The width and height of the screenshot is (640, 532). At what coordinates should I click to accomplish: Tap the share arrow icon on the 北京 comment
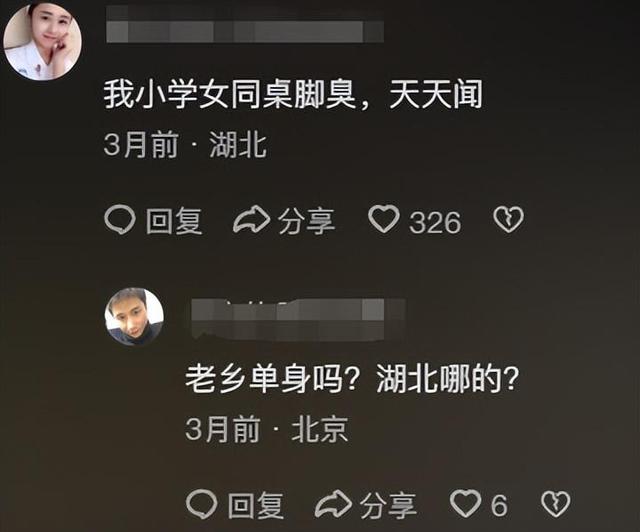(333, 504)
